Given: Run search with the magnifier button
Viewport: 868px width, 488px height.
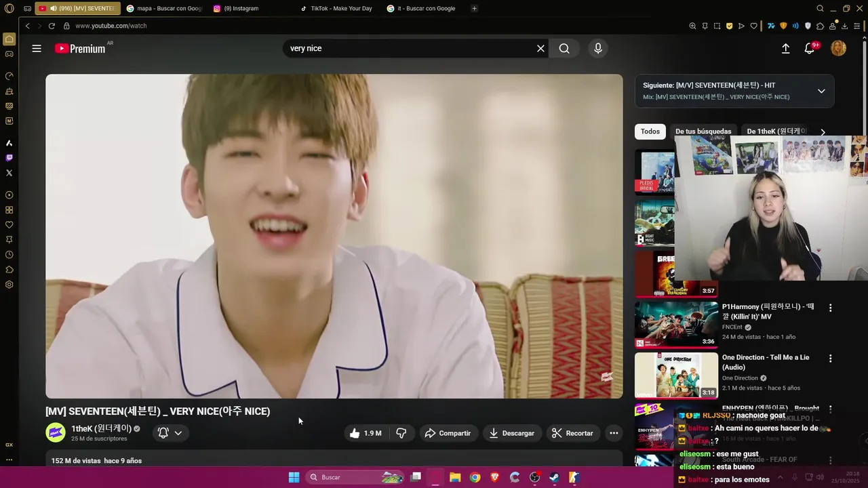Looking at the screenshot, I should (564, 48).
